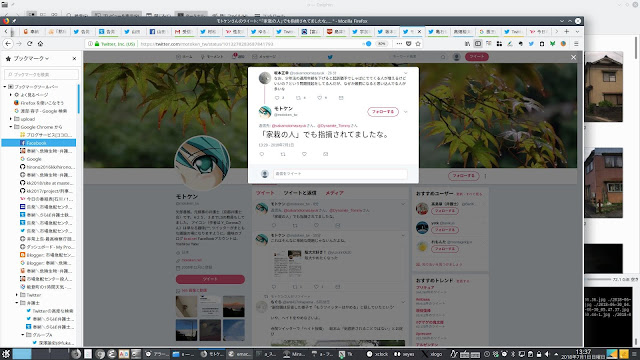Collapse the 弁護士 bookmark folder
Screen dimensions: 640x360
click(17, 303)
